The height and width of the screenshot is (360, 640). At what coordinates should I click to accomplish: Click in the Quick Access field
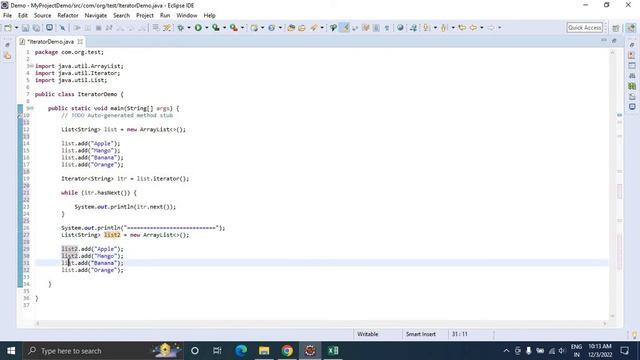(x=585, y=28)
